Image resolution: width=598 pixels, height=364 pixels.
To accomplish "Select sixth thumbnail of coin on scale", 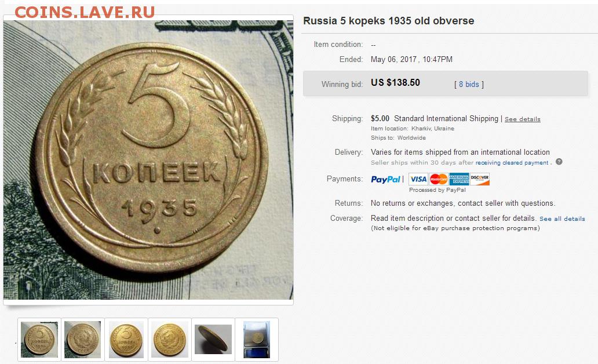I will [257, 340].
